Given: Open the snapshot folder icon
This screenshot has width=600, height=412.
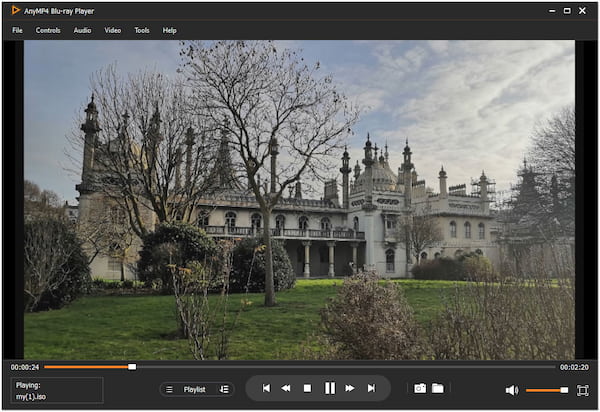Looking at the screenshot, I should pos(438,388).
